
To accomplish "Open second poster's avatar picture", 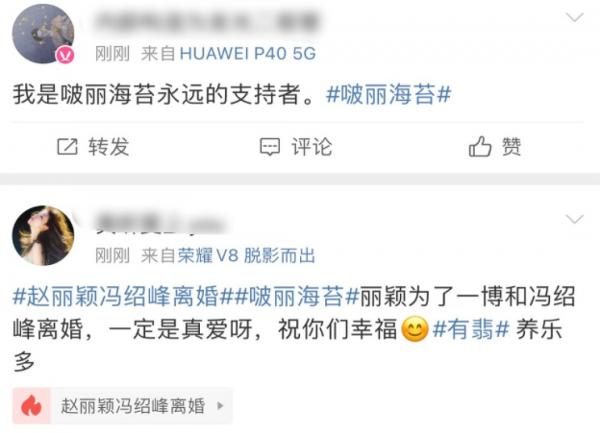I will (x=43, y=235).
